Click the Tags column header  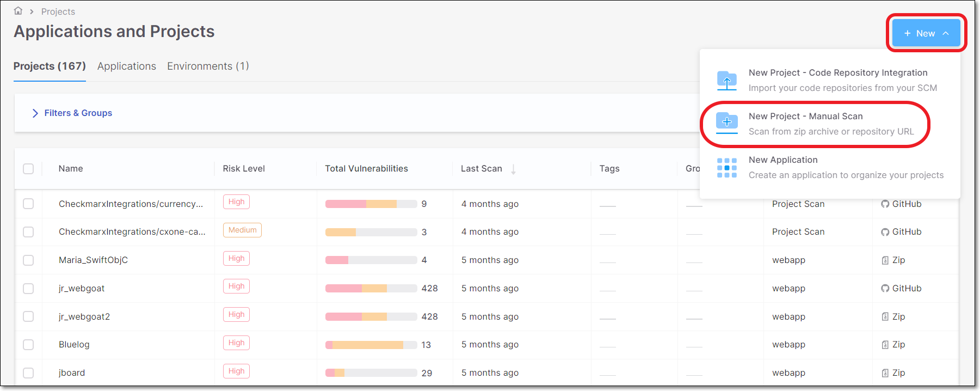pos(609,169)
